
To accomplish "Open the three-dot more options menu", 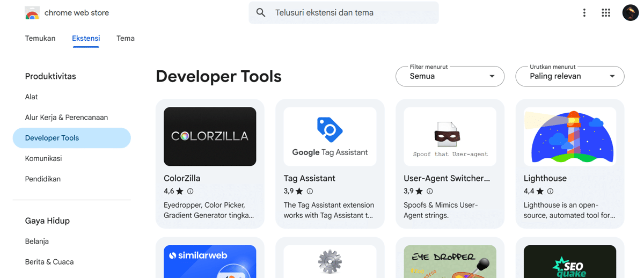I will coord(584,13).
